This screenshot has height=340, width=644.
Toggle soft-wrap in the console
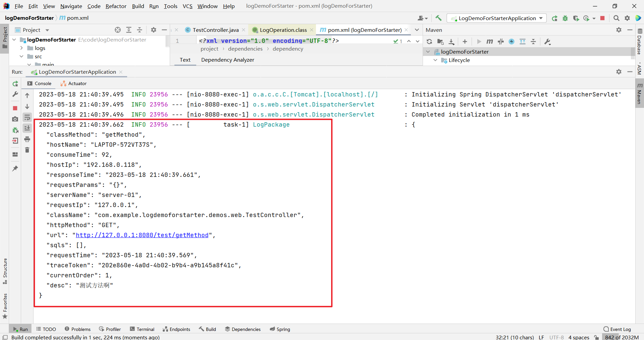(27, 117)
